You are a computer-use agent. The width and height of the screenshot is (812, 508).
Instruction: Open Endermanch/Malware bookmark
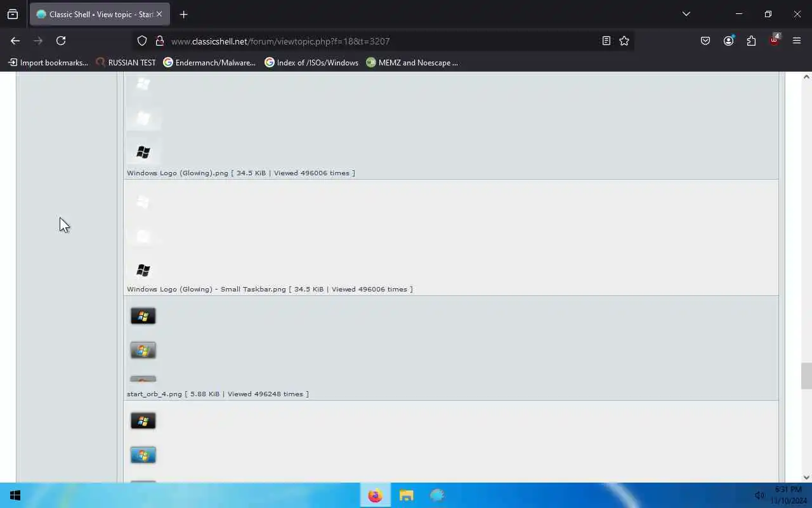click(x=209, y=62)
